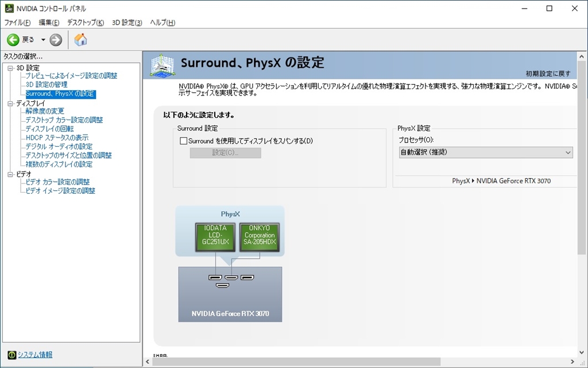Collapse the ビデオ tree node

coord(10,174)
